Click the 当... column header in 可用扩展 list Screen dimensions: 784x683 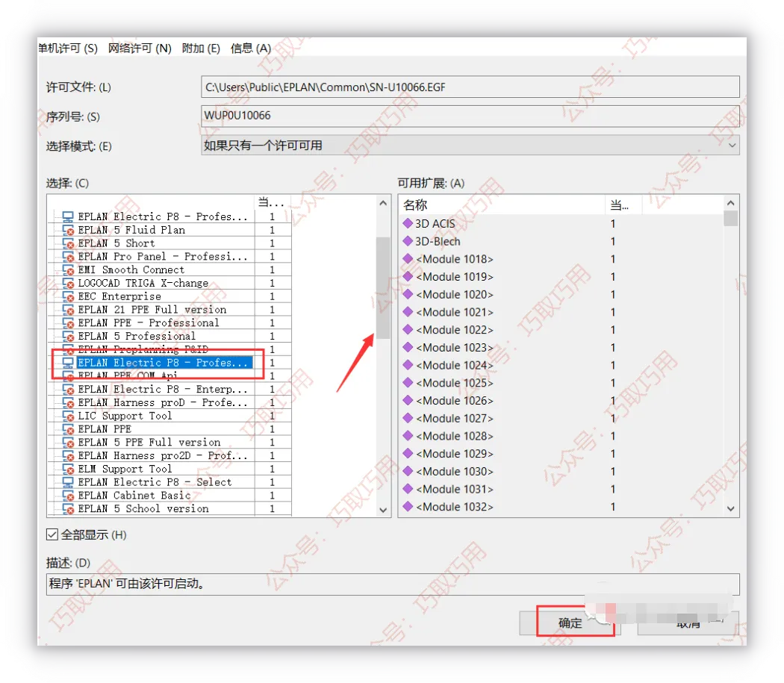coord(623,205)
